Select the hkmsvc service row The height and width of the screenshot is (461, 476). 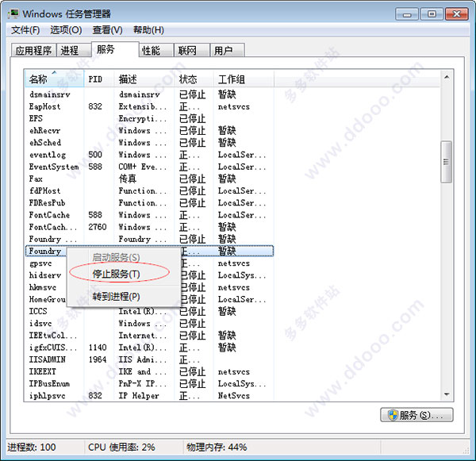pos(45,287)
